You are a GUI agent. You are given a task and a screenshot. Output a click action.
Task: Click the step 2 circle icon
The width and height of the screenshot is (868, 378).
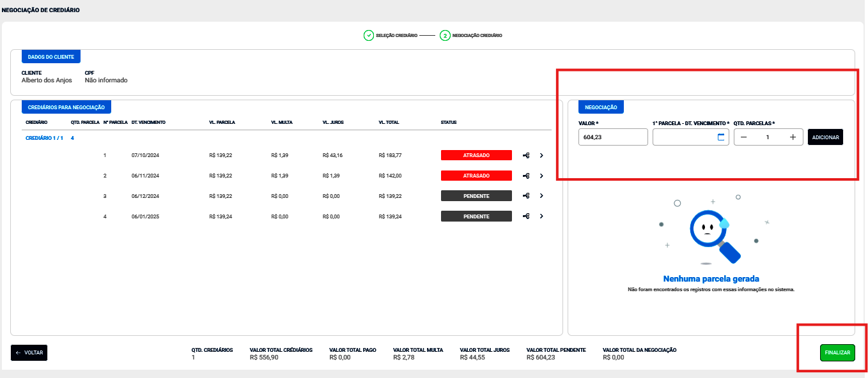coord(445,36)
